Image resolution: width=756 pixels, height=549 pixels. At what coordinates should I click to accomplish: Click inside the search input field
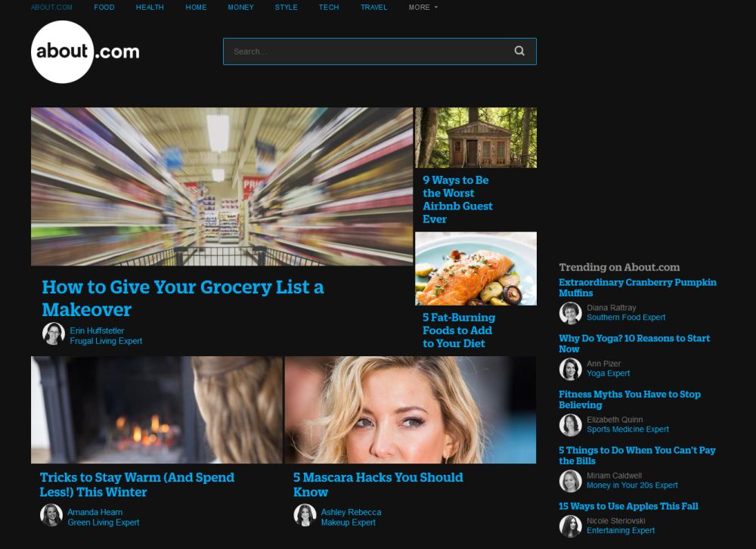(x=340, y=51)
